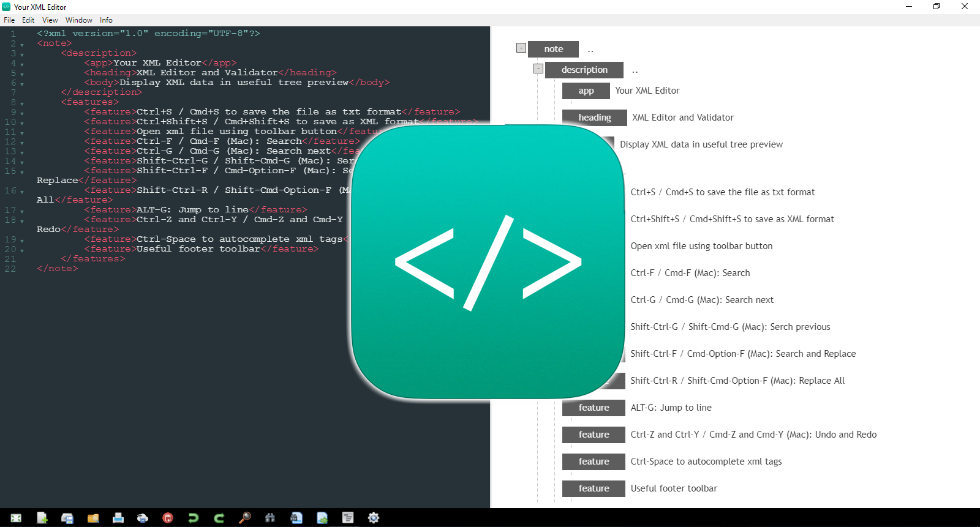This screenshot has width=980, height=527.
Task: Click 'Display XML data in useful tree preview'
Action: pos(701,144)
